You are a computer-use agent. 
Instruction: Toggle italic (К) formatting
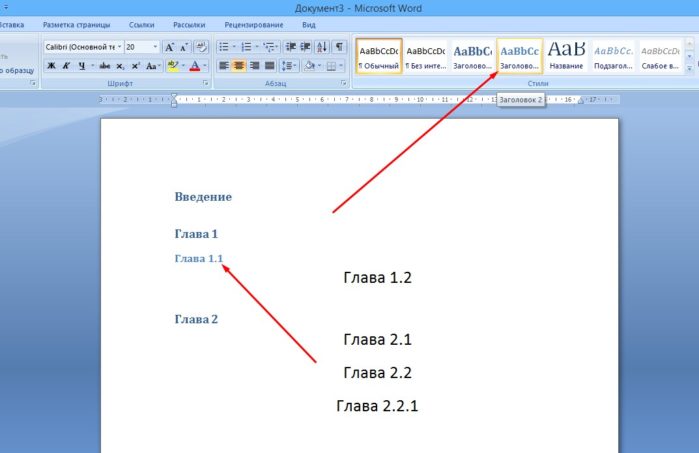tap(66, 66)
